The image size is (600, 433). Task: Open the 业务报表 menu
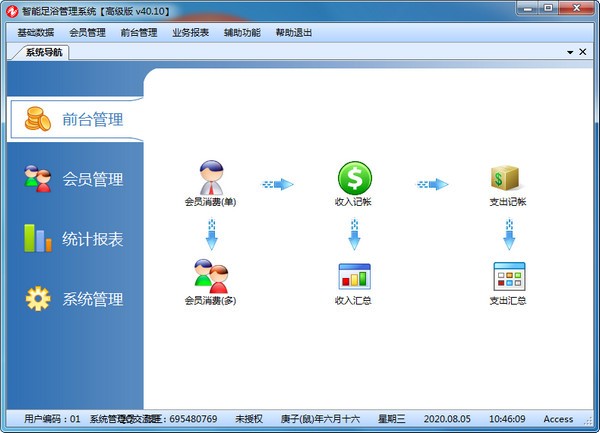[190, 32]
